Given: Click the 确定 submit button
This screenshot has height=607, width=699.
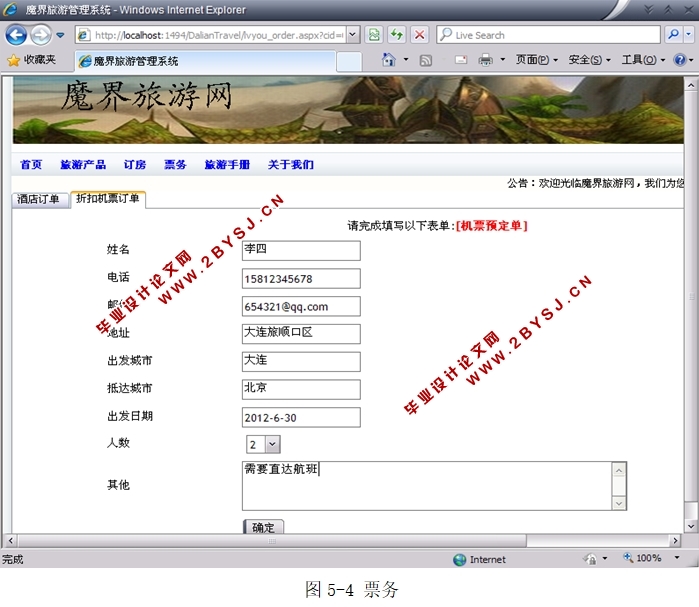Looking at the screenshot, I should click(x=263, y=527).
